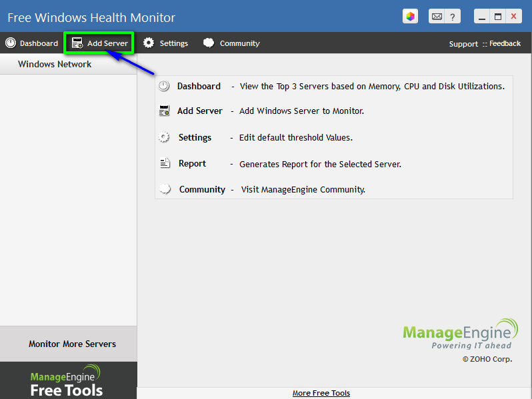Click the '© ZOHO Corp.' text
The height and width of the screenshot is (399, 532).
(x=487, y=359)
